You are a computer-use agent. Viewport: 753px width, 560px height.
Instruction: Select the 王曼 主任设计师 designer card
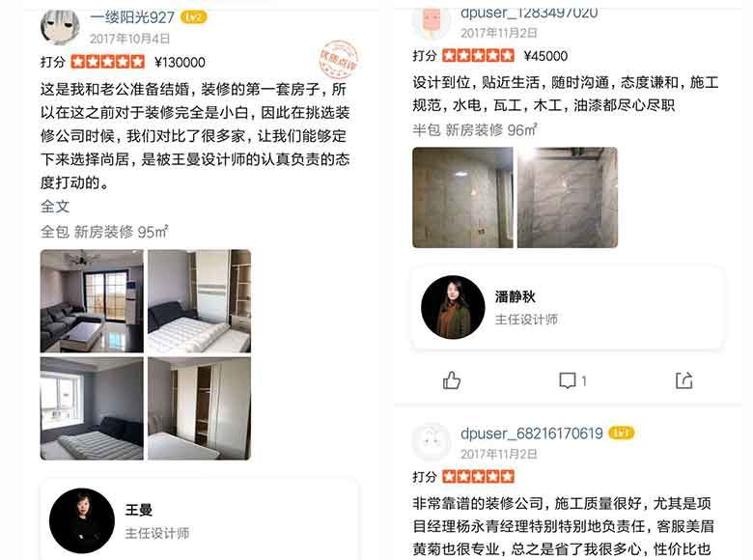[x=199, y=520]
